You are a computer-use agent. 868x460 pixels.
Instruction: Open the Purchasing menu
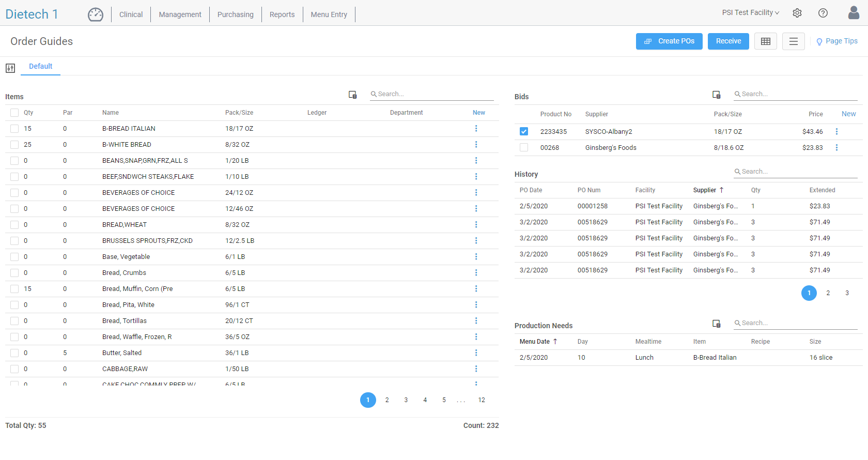[x=236, y=14]
